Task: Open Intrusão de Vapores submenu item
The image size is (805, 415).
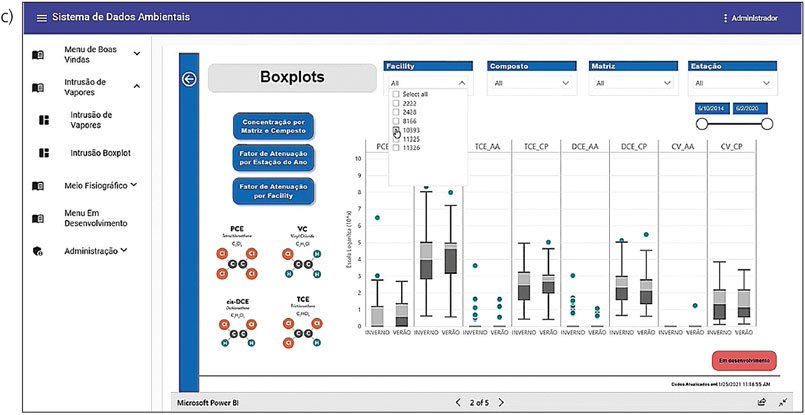Action: click(90, 120)
